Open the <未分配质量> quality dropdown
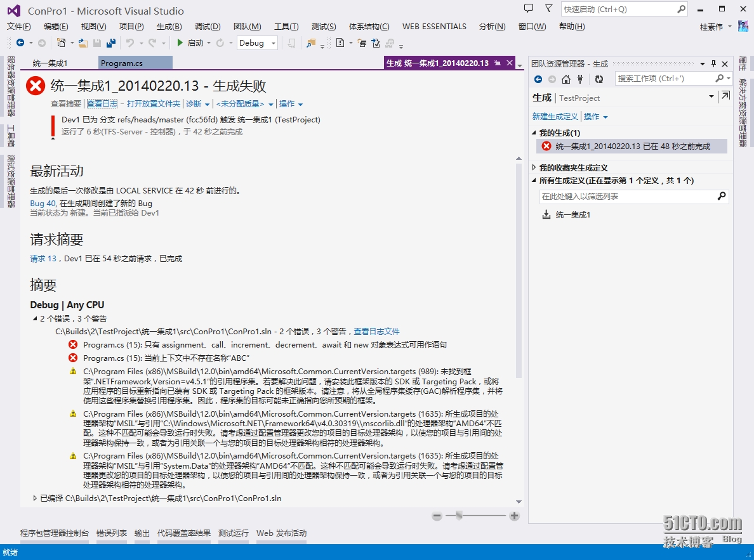This screenshot has width=754, height=560. coord(271,104)
